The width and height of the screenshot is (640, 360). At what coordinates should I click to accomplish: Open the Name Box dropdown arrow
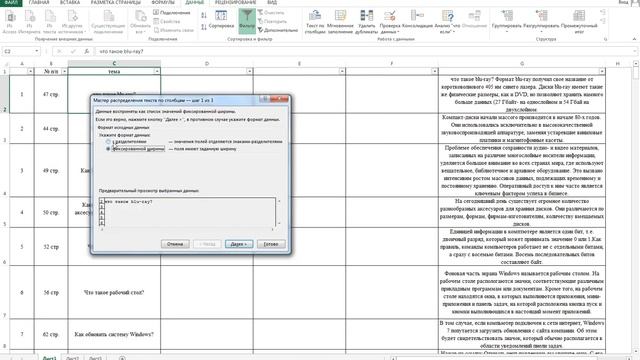(37, 51)
